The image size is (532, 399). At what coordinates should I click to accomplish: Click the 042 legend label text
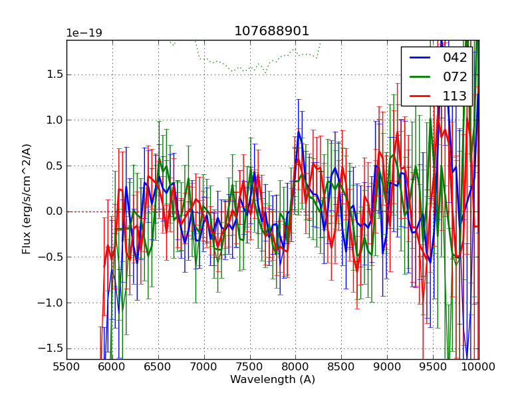(455, 58)
